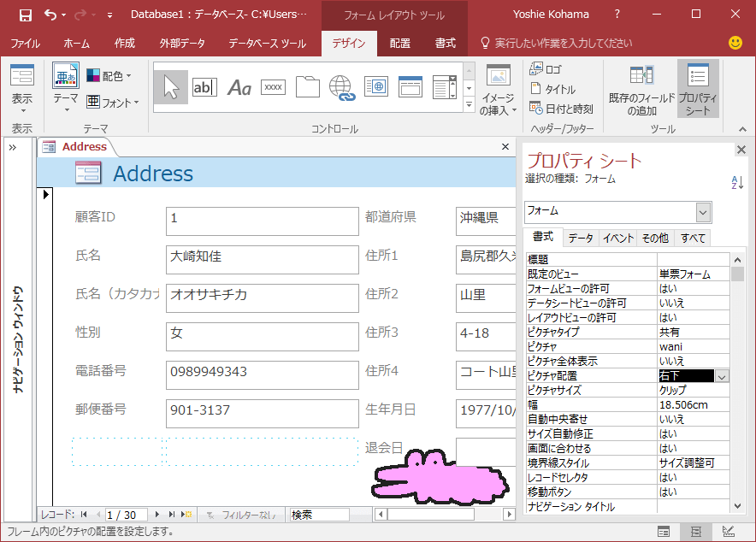Select the Hyperlink control
Screen dimensions: 756x542
pyautogui.click(x=341, y=88)
